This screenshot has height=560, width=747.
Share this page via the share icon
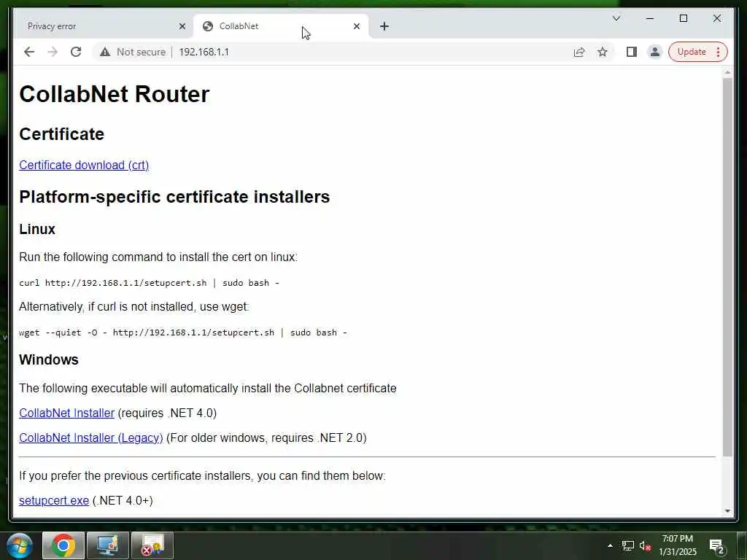(578, 52)
